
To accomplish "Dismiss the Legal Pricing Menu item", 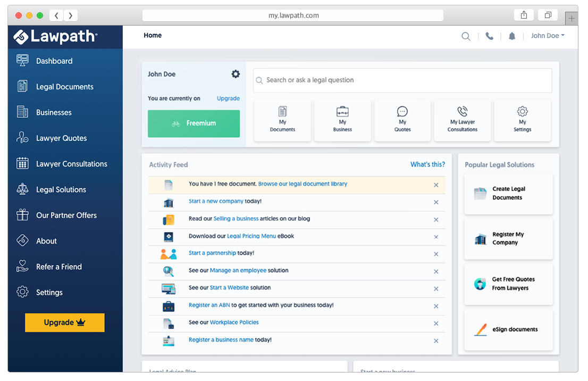I will 436,237.
